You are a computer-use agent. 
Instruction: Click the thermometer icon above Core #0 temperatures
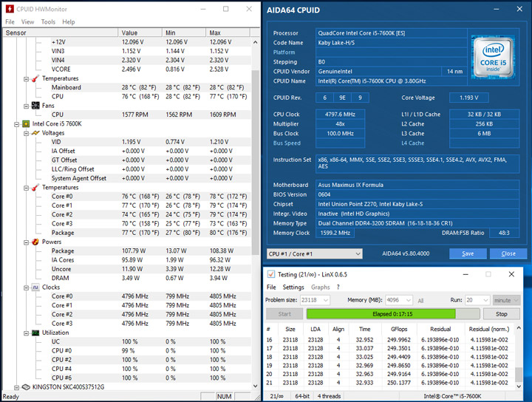click(x=35, y=188)
